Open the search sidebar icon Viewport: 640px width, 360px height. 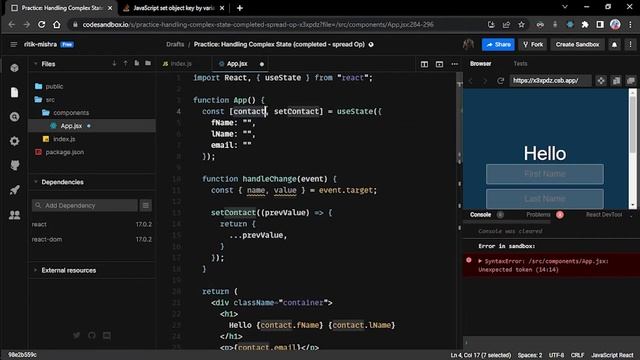click(x=14, y=117)
